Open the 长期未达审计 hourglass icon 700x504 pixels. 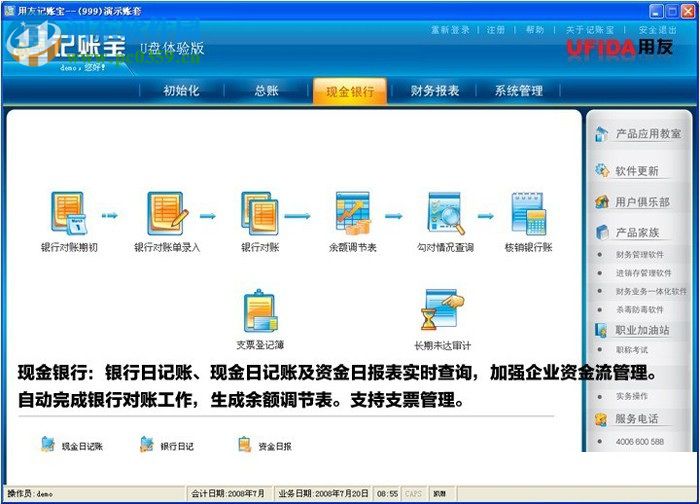[442, 310]
